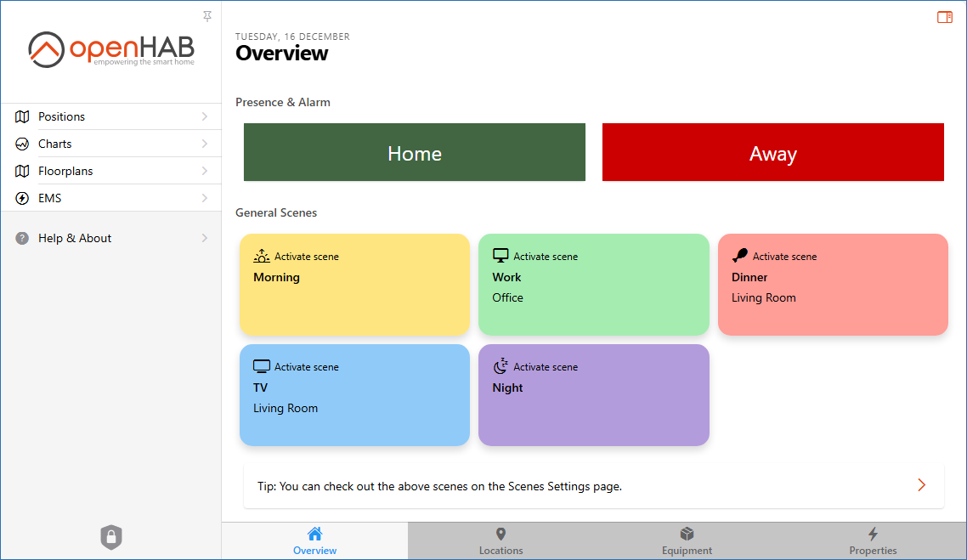Click the lock icon at sidebar bottom

coord(110,537)
